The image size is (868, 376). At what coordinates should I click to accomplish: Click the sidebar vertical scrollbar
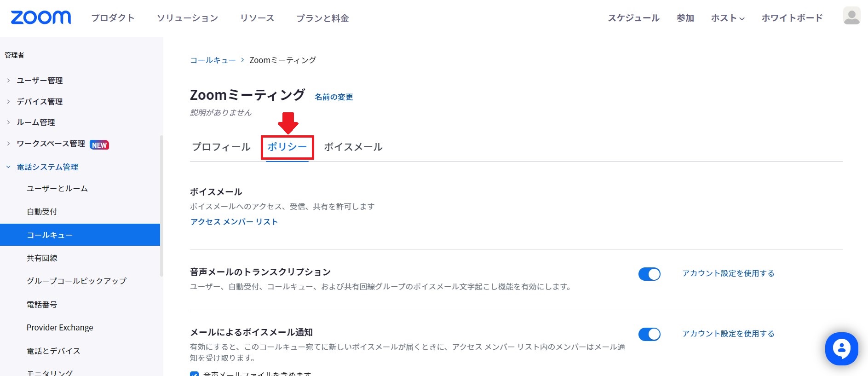coord(161,206)
